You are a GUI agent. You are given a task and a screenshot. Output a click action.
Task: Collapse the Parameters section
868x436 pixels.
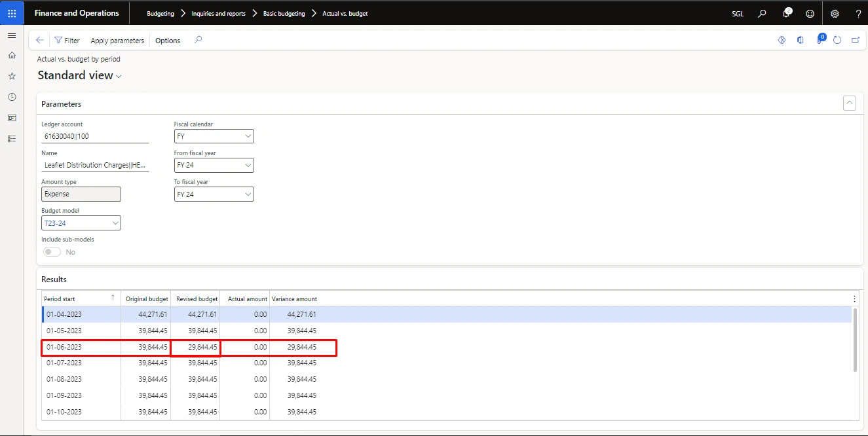850,103
